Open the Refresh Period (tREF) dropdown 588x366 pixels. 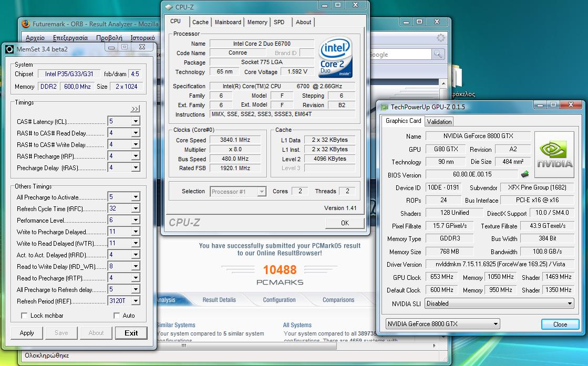click(136, 301)
